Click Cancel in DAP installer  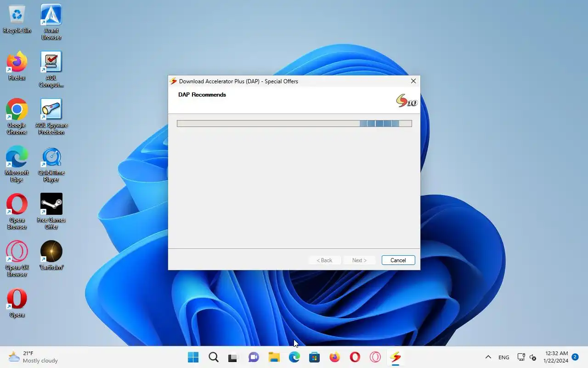tap(398, 260)
